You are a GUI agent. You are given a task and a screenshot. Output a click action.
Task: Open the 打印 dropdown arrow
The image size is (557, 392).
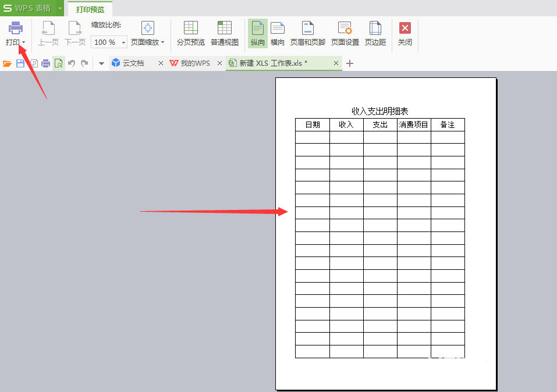pyautogui.click(x=23, y=42)
